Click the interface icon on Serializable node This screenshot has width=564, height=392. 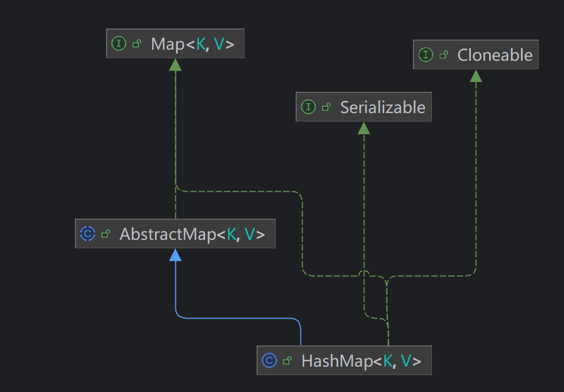click(x=308, y=107)
